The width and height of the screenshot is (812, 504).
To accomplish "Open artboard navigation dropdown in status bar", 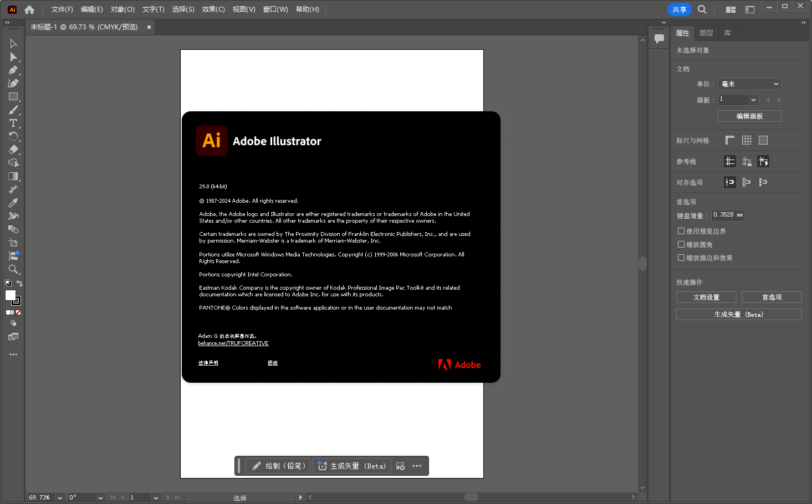I will pos(156,497).
